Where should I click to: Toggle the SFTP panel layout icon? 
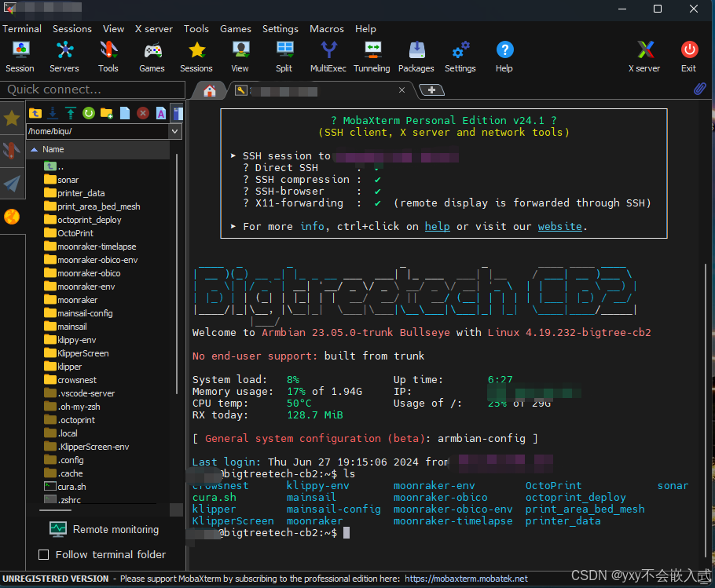tap(178, 113)
